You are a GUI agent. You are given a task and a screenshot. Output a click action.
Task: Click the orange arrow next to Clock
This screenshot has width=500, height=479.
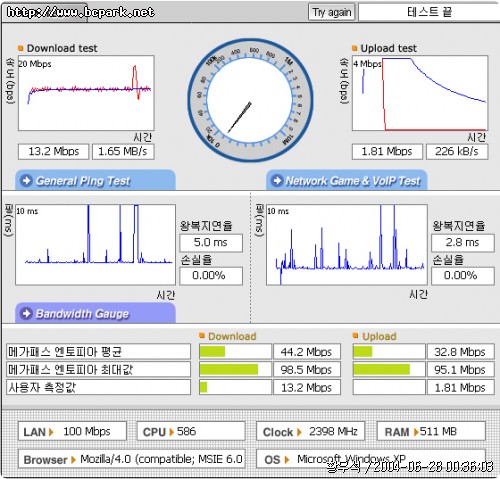click(299, 432)
